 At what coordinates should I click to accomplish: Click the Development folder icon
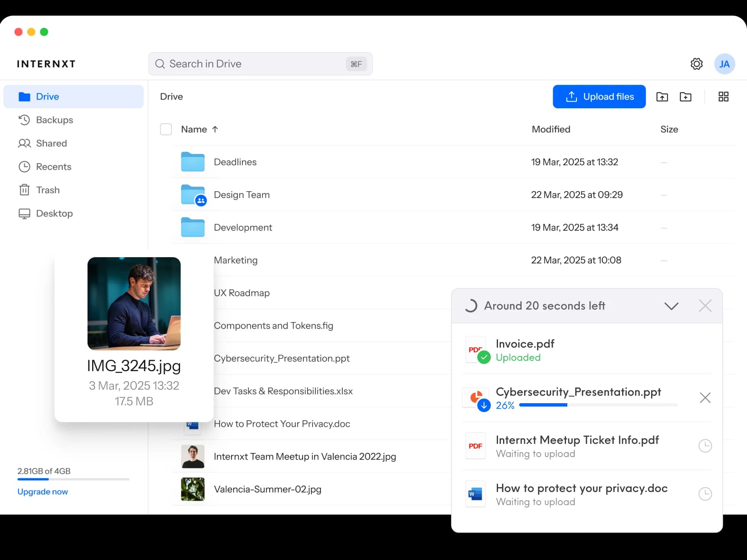193,228
